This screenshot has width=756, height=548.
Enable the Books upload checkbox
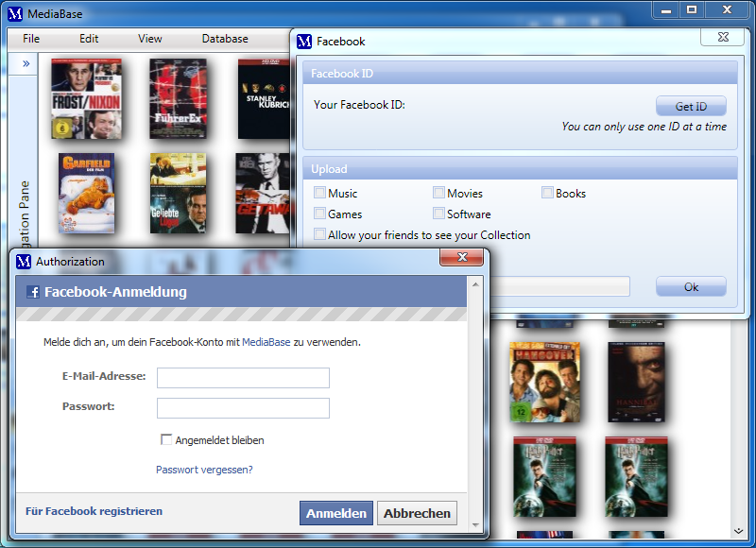click(x=547, y=193)
